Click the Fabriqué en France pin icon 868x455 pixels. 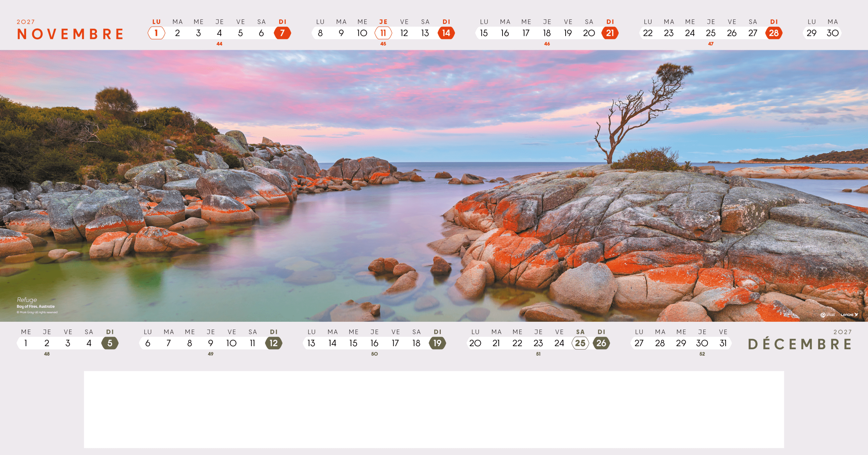(x=823, y=315)
